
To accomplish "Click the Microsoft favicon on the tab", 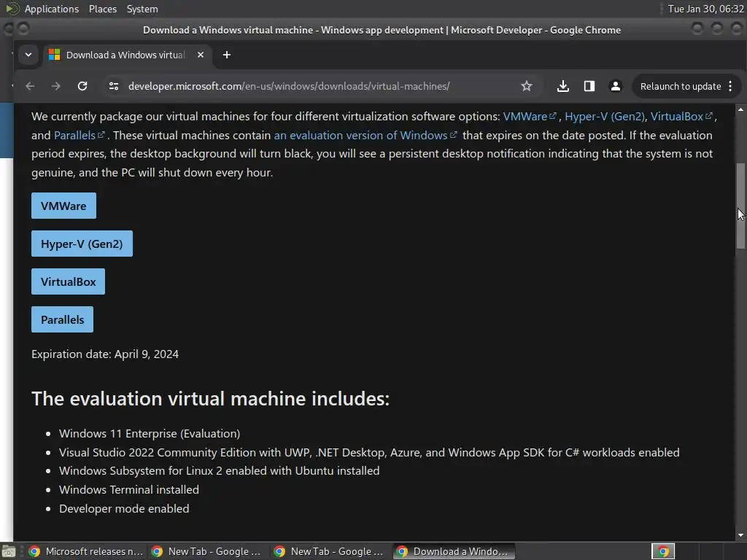I will point(54,55).
